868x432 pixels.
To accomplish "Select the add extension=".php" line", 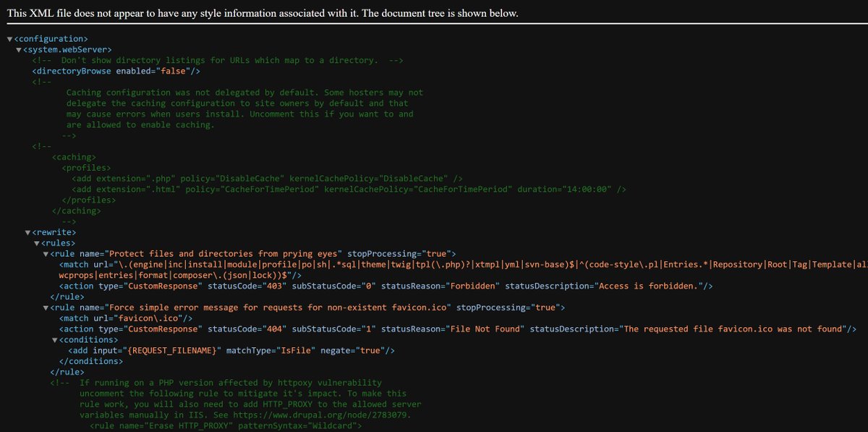I will (267, 179).
